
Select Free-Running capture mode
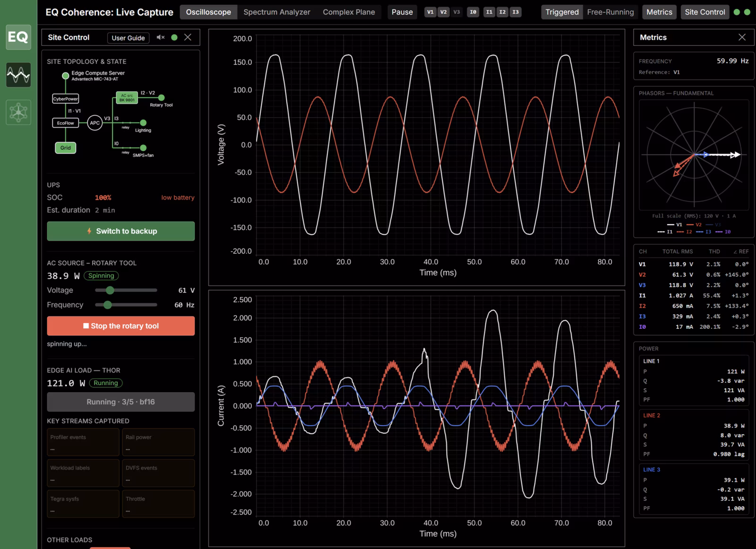610,12
